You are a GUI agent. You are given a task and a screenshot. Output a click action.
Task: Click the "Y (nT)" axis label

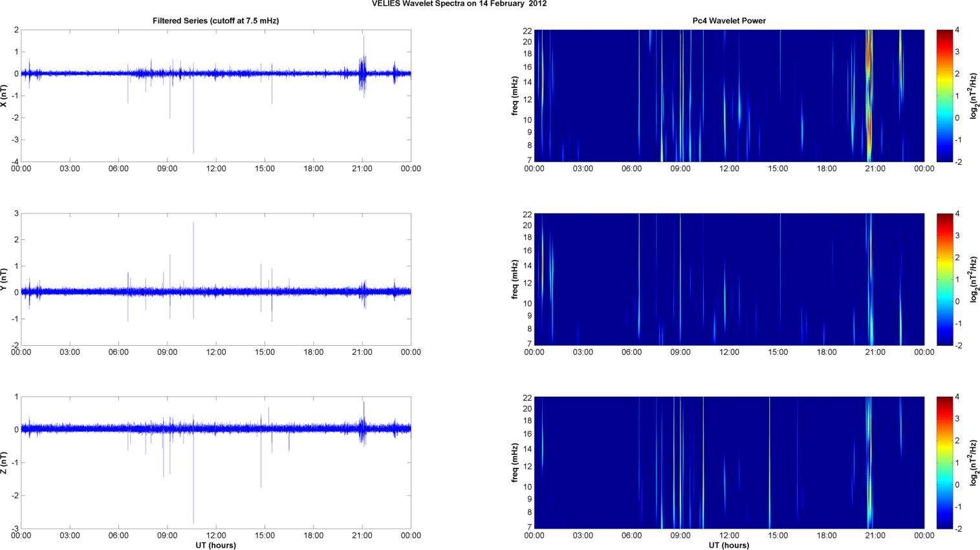pos(5,279)
